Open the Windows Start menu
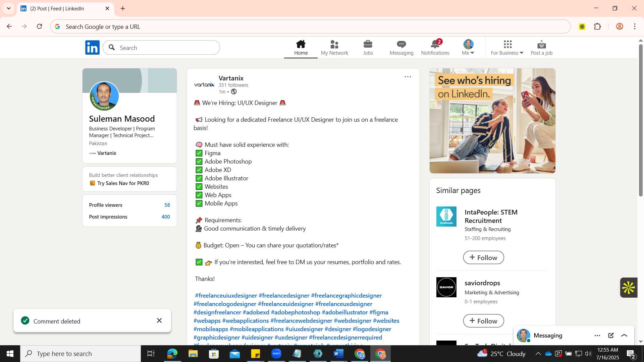Viewport: 644px width, 362px height. (x=10, y=354)
